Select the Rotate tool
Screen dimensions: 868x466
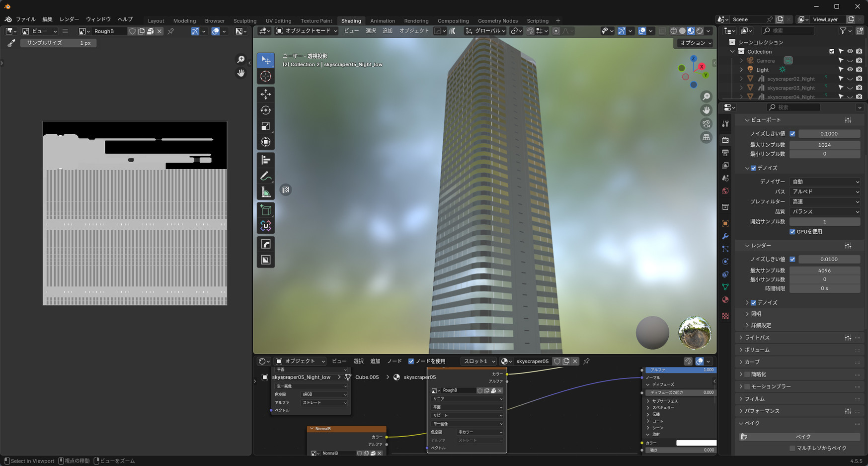(266, 110)
